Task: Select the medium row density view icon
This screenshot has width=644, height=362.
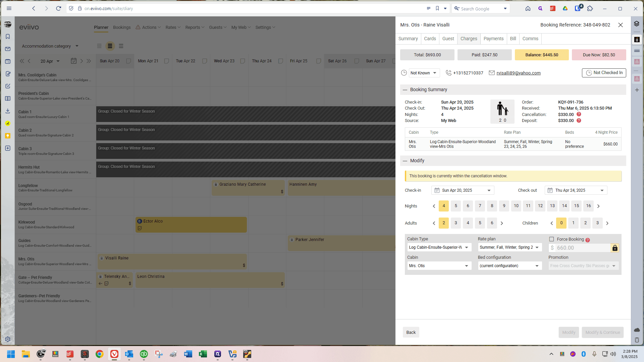Action: [x=110, y=46]
